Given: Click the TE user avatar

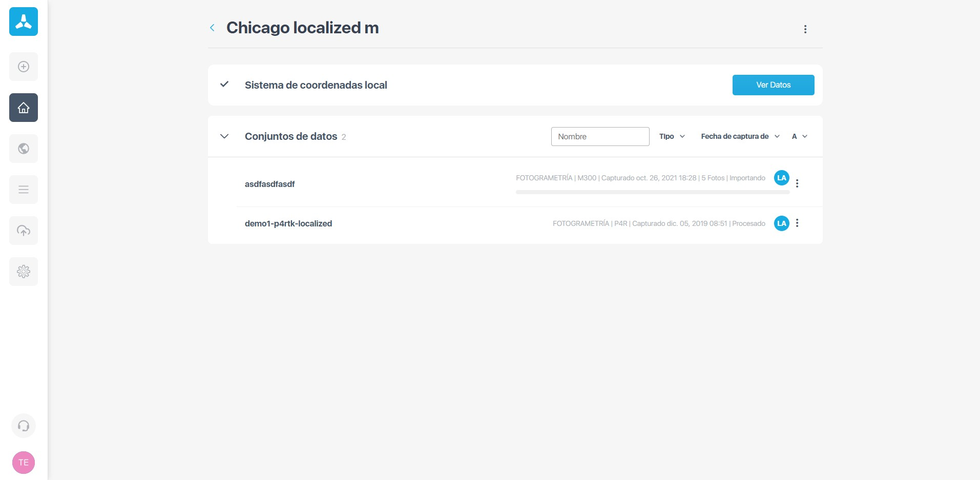Looking at the screenshot, I should (24, 463).
